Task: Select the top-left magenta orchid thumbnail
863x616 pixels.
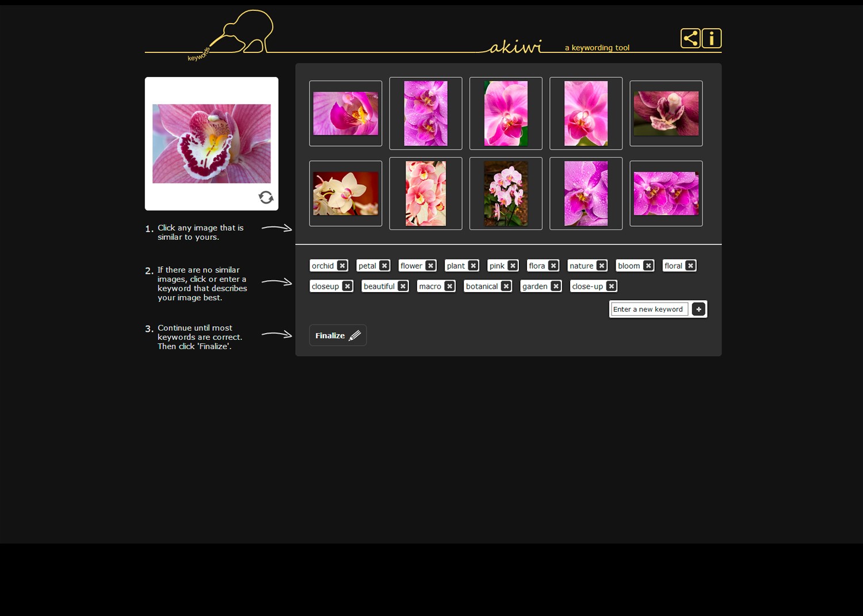Action: click(345, 113)
